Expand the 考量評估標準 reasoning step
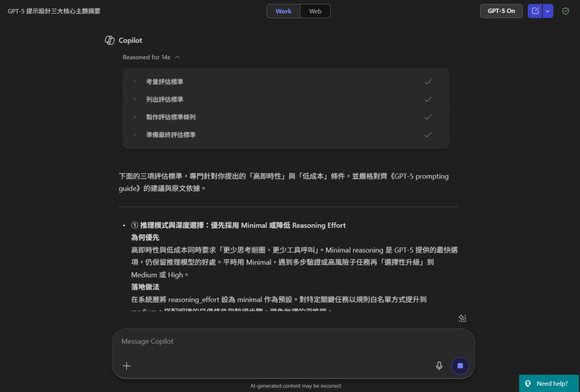 pos(135,82)
